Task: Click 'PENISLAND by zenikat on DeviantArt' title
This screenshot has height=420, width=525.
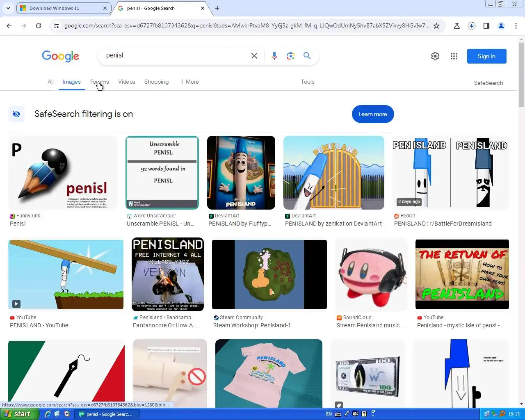Action: [333, 224]
